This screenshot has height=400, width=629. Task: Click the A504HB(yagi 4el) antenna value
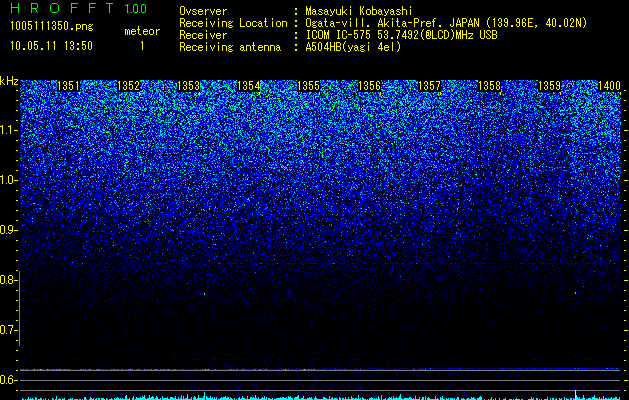click(353, 47)
